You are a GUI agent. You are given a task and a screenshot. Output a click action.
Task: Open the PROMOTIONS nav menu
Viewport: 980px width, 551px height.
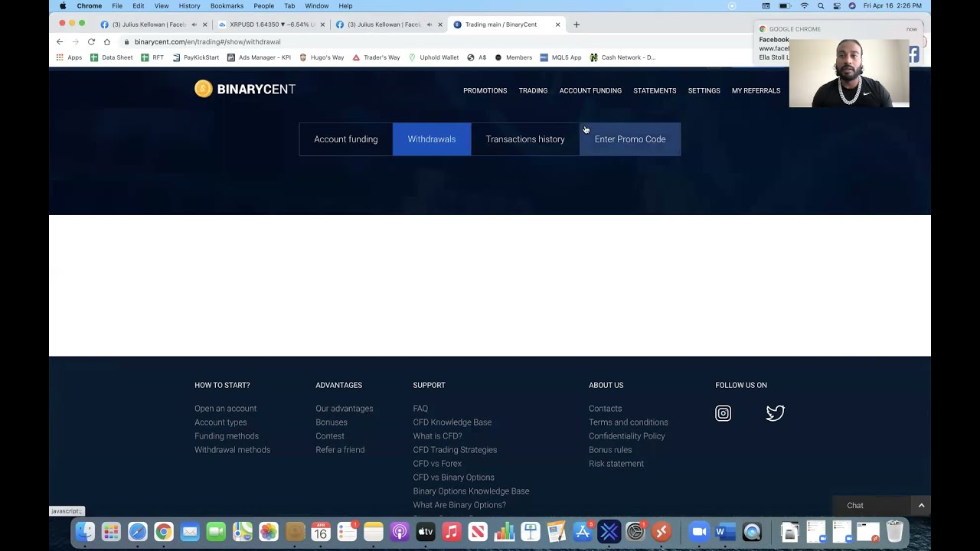485,90
